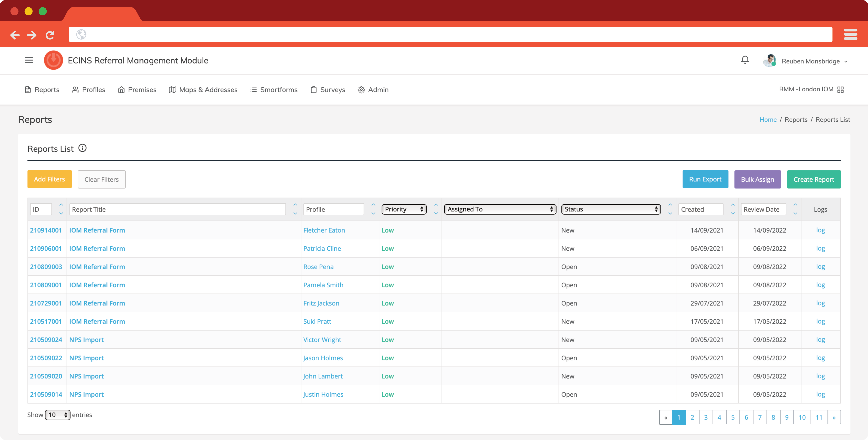
Task: Go to pagination page 5
Action: coord(732,417)
